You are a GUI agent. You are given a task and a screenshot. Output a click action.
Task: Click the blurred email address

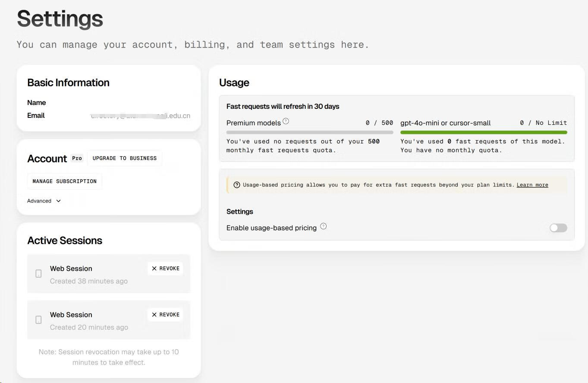pyautogui.click(x=140, y=116)
